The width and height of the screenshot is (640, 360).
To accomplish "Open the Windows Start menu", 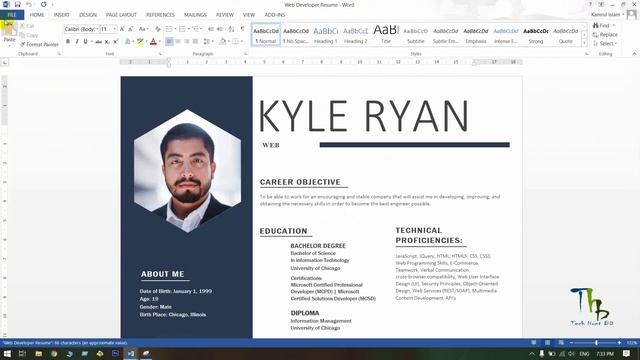I will [7, 354].
